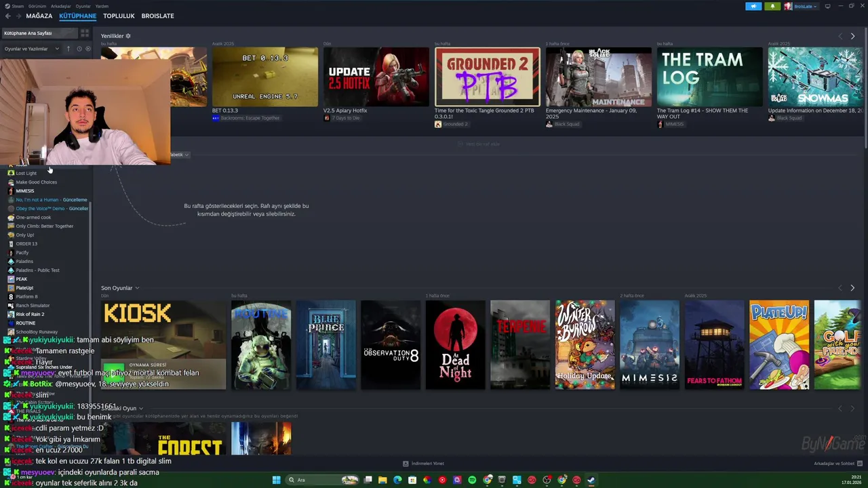Open Yenilikler settings gear
This screenshot has height=488, width=868.
click(128, 36)
